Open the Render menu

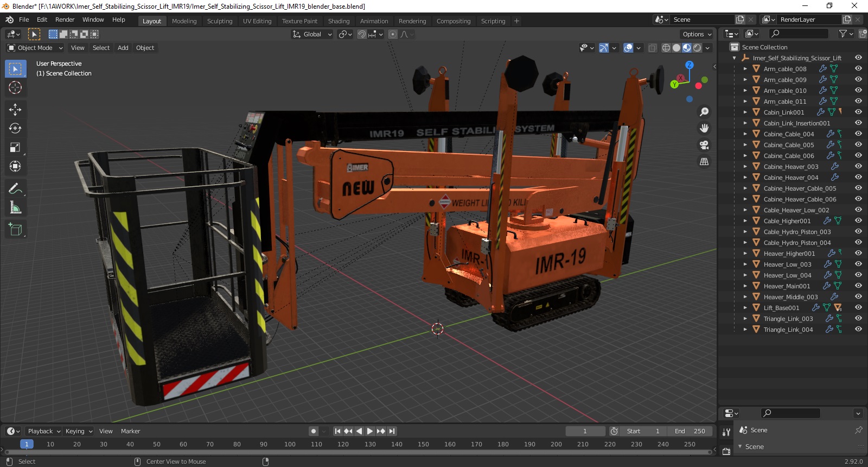coord(65,20)
